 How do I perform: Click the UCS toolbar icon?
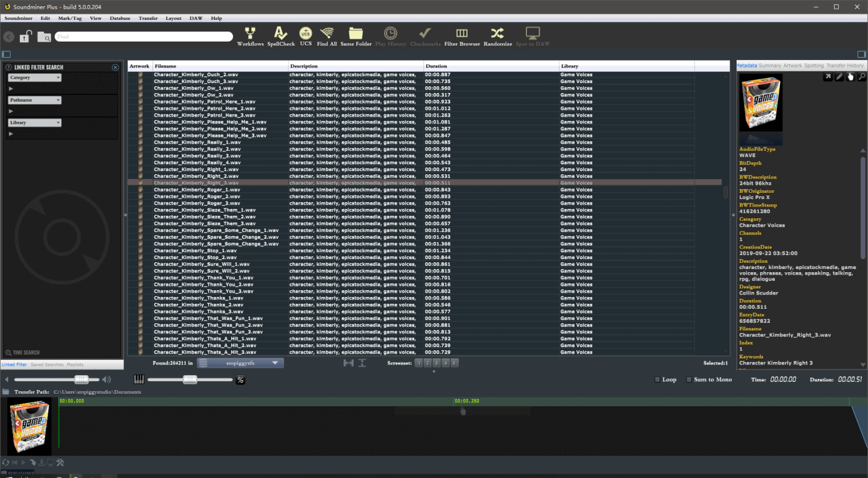[306, 36]
